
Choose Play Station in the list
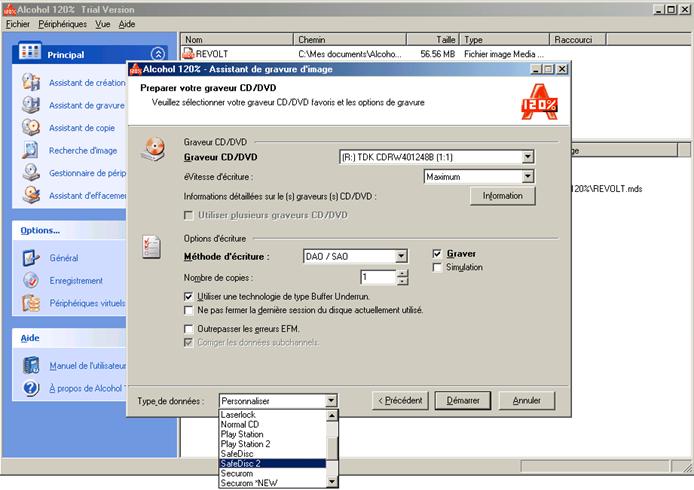(273, 434)
